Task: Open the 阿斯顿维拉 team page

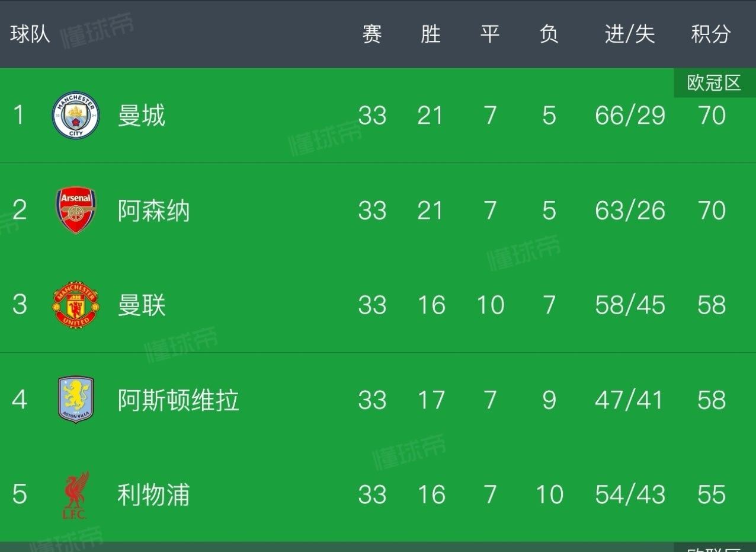Action: 178,400
